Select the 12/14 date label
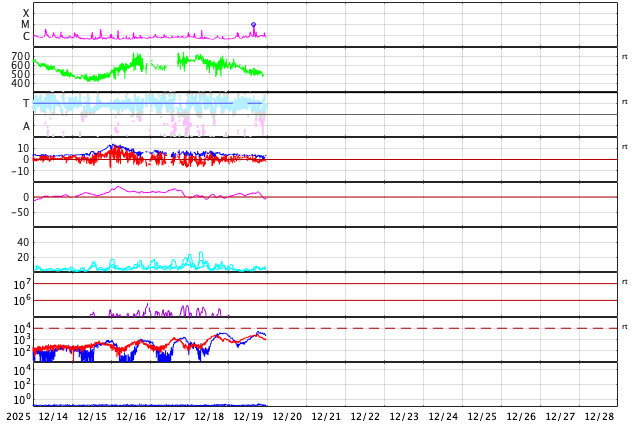 pyautogui.click(x=53, y=416)
